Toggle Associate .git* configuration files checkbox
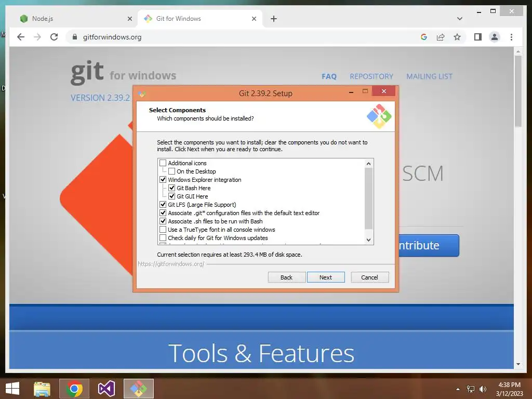This screenshot has width=532, height=399. [x=163, y=213]
